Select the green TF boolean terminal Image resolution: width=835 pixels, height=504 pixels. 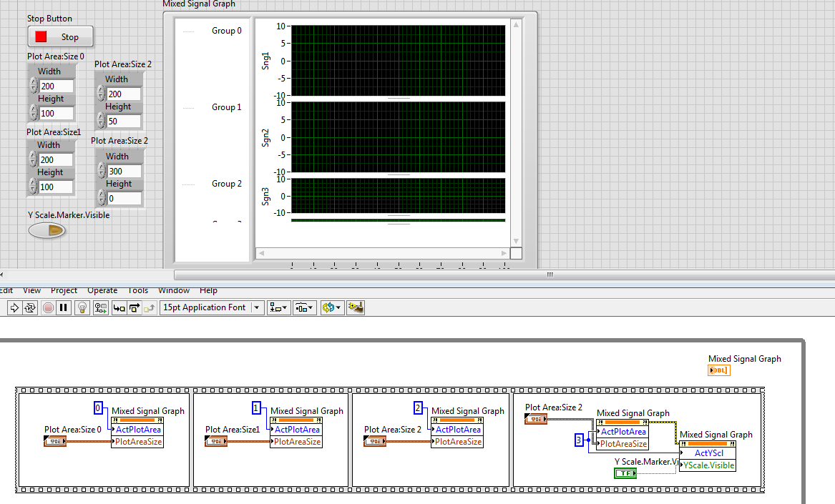(x=625, y=473)
